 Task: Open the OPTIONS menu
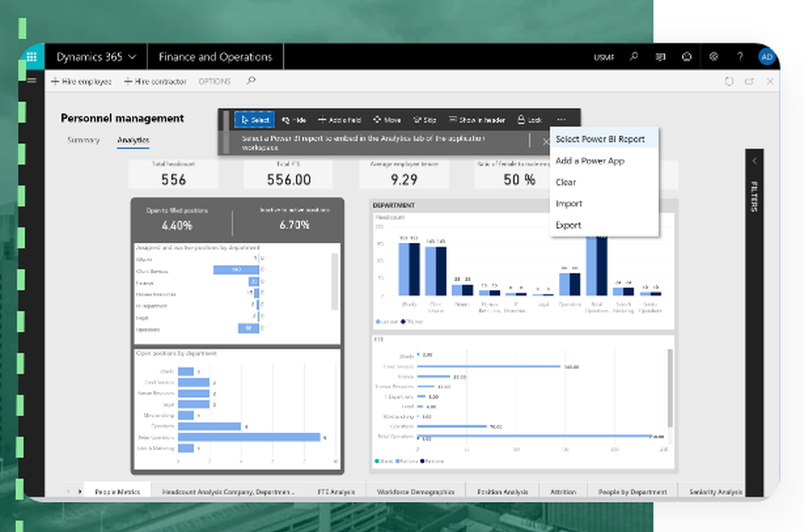click(215, 81)
